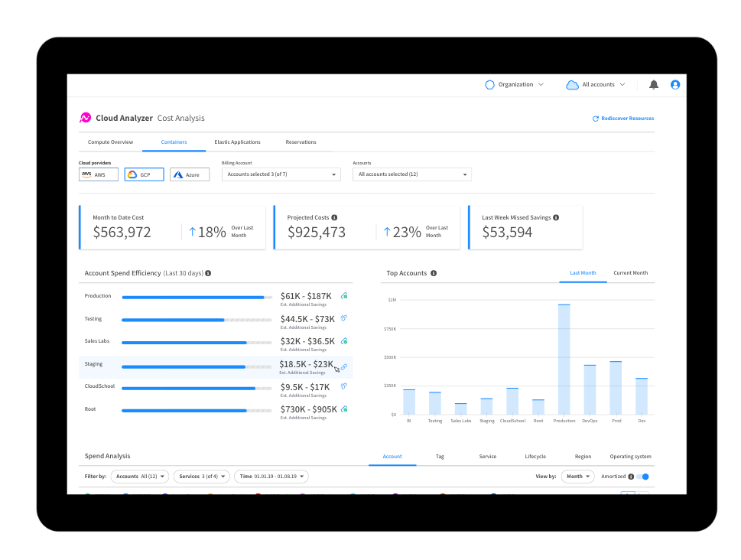The image size is (741, 560).
Task: Click the Top Accounts info icon
Action: [434, 273]
